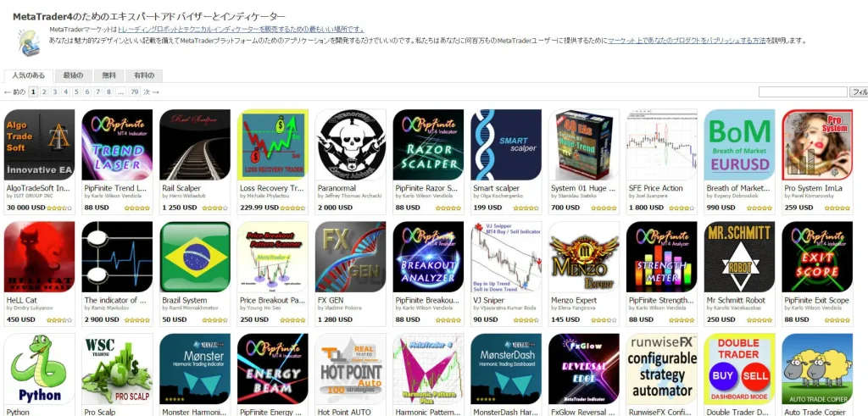
Task: Select the Brazil System flag icon
Action: tap(195, 257)
